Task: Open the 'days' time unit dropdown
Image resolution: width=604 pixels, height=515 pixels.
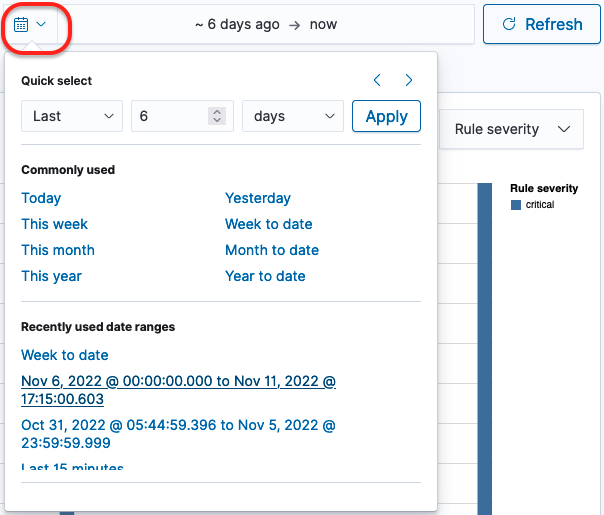Action: (x=293, y=116)
